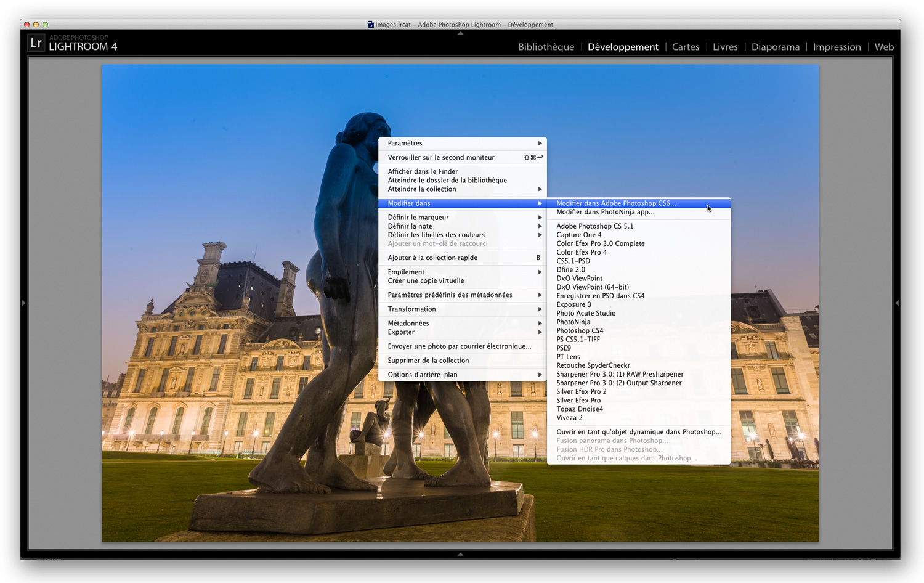Select the Développement module tab
The width and height of the screenshot is (924, 583).
click(623, 47)
